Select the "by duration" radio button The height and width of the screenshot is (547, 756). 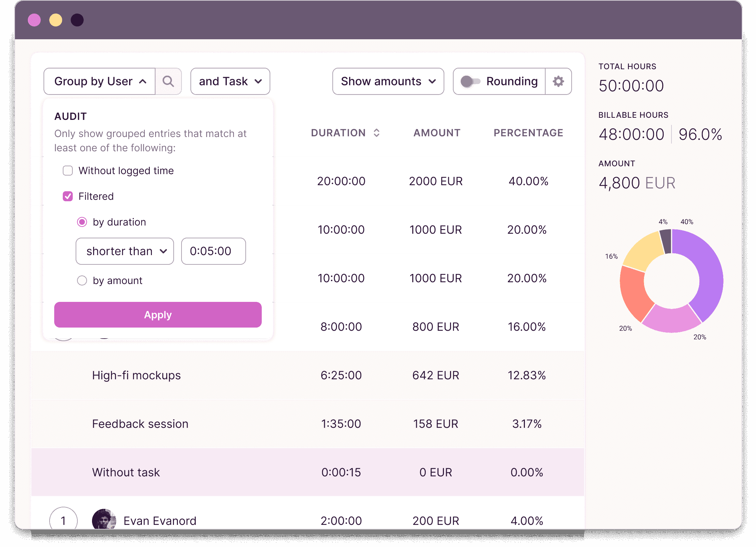(x=82, y=222)
